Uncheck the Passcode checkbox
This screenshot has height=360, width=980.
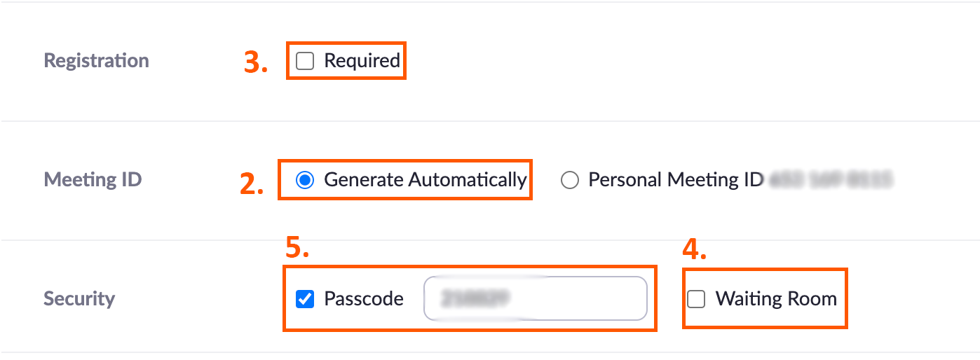coord(305,300)
